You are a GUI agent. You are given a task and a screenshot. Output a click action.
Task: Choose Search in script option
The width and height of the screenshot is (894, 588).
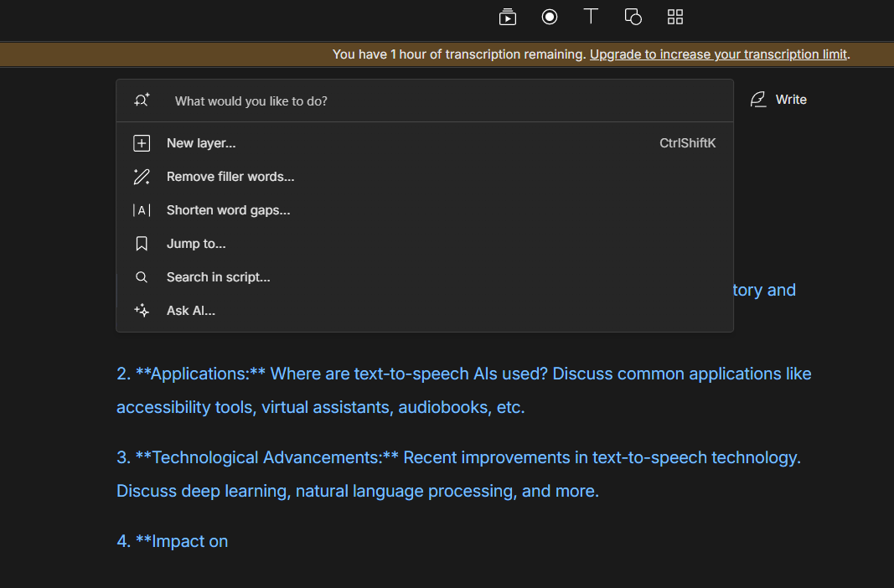tap(218, 277)
